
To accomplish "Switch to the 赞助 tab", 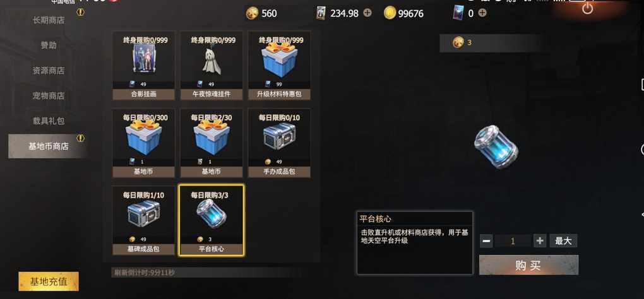I will [49, 45].
